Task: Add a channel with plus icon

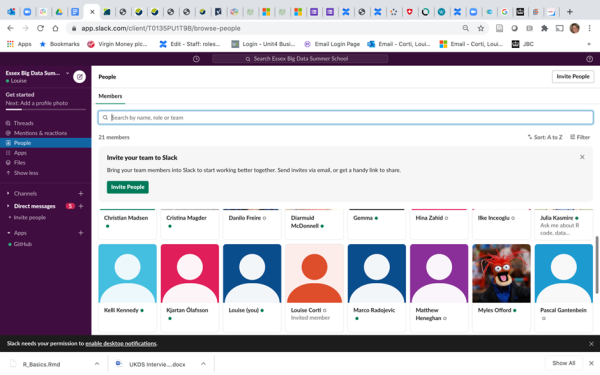Action: (x=81, y=194)
